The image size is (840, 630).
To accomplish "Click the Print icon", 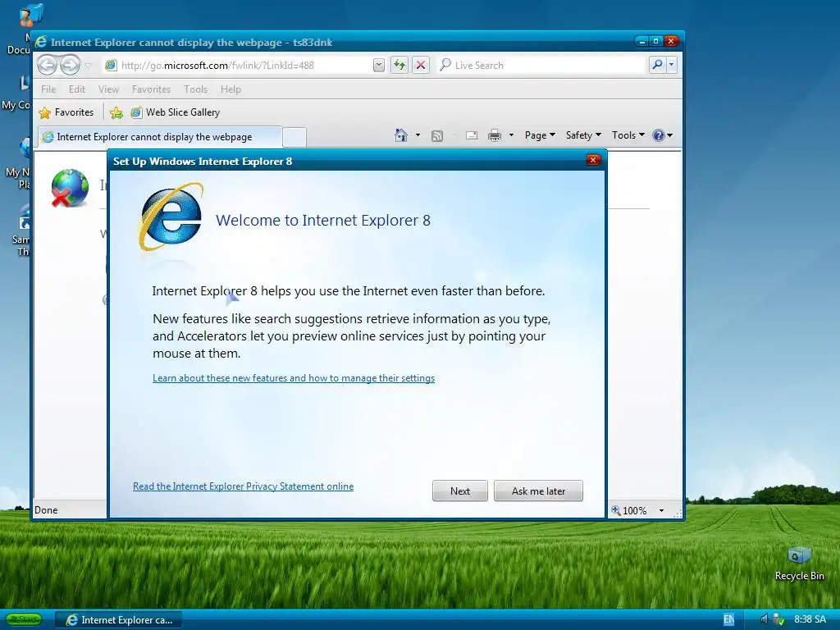I will (495, 135).
